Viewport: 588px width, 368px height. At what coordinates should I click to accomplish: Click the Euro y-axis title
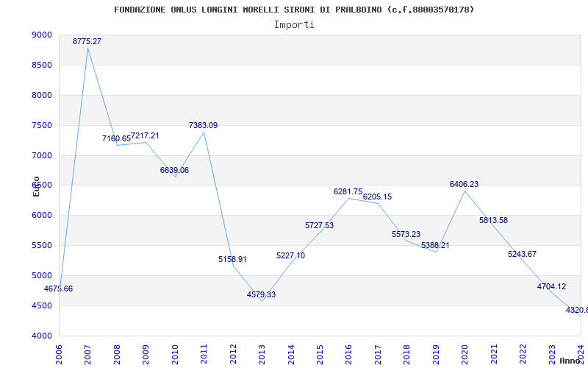(36, 187)
